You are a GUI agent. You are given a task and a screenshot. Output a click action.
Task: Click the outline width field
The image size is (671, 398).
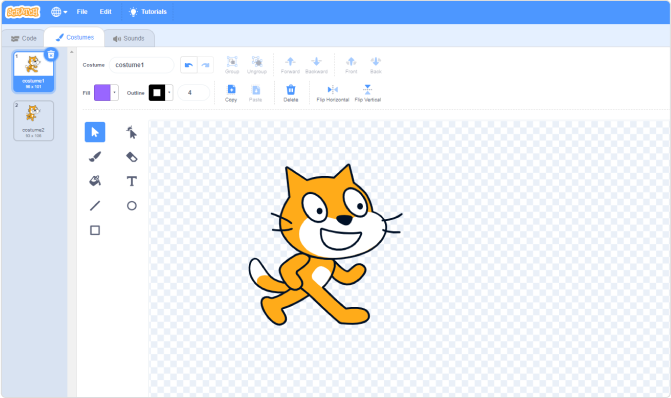pos(193,92)
